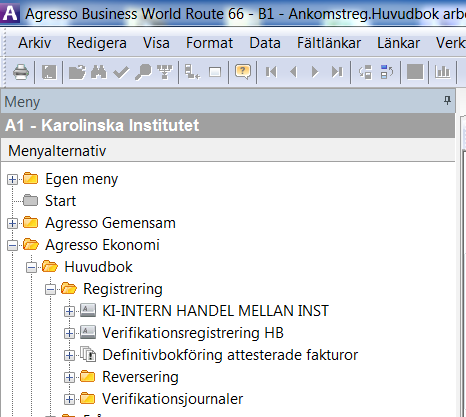The width and height of the screenshot is (466, 417).
Task: Open the Visa menu
Action: 156,43
